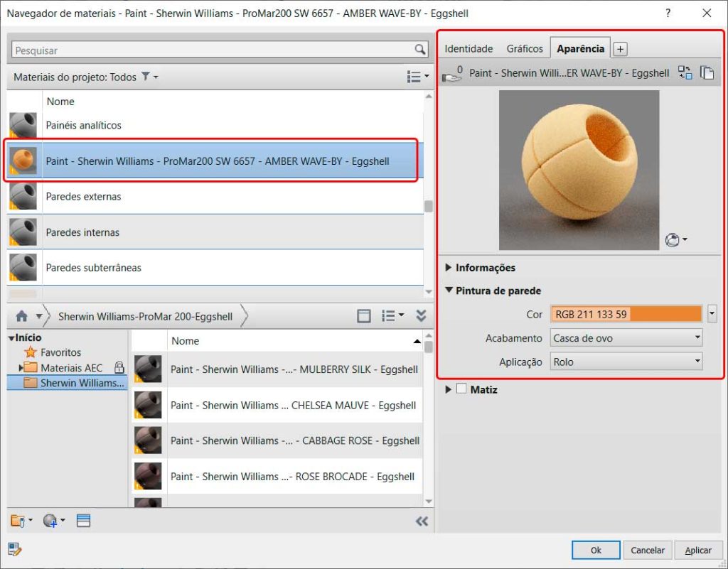Click the rendered material preview sphere

click(579, 170)
